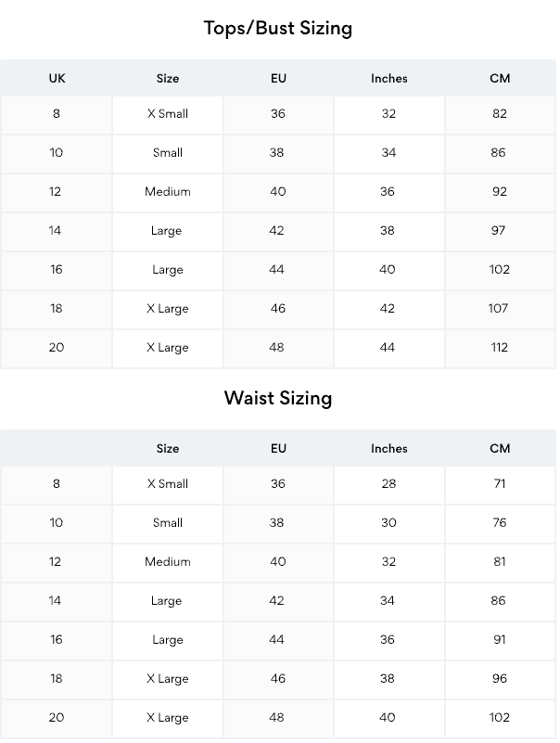
Task: Click the Tops/Bust Sizing heading
Action: pos(278,28)
